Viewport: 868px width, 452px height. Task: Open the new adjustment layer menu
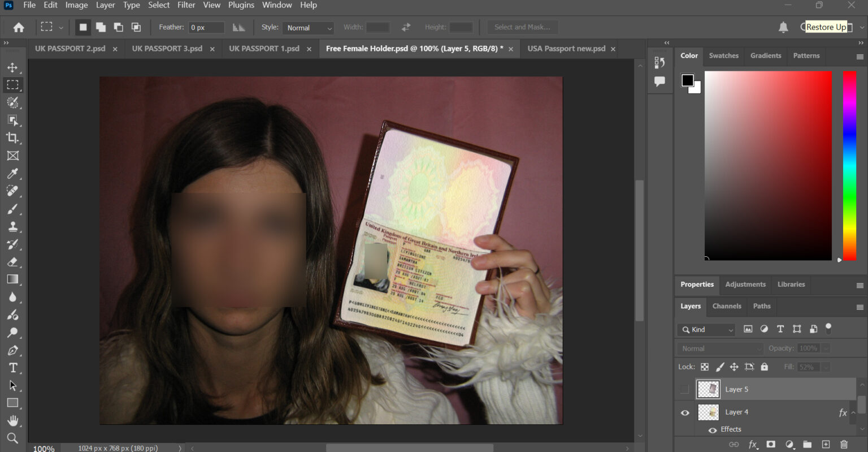pos(789,445)
